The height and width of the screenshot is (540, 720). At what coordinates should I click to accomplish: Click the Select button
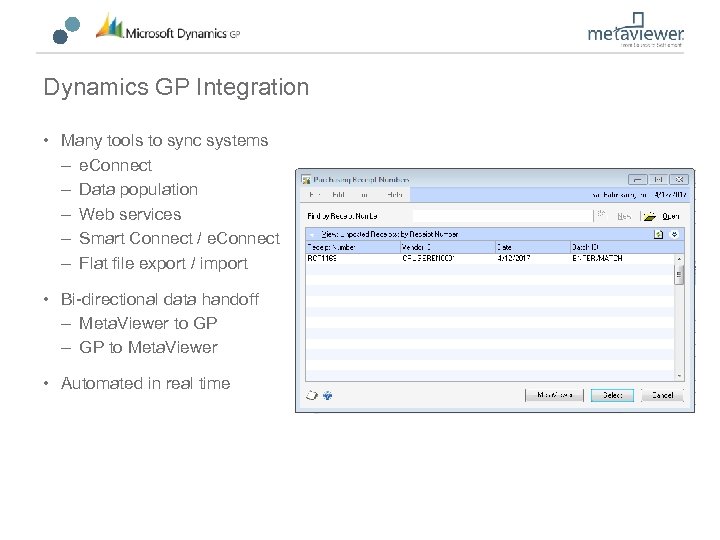[x=612, y=395]
